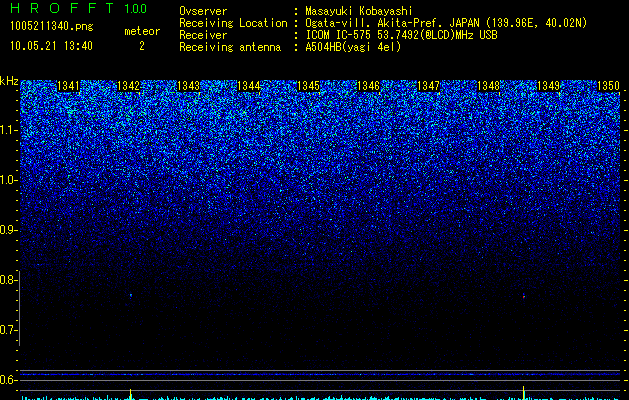Click the yellow intensity spike below 1349
629x400 pixels.
(523, 392)
